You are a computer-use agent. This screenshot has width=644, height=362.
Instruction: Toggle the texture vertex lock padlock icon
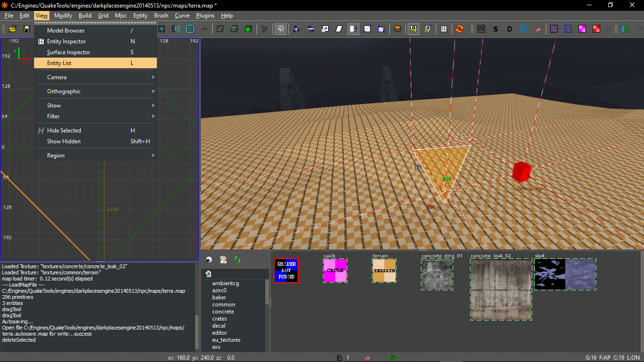[x=428, y=29]
